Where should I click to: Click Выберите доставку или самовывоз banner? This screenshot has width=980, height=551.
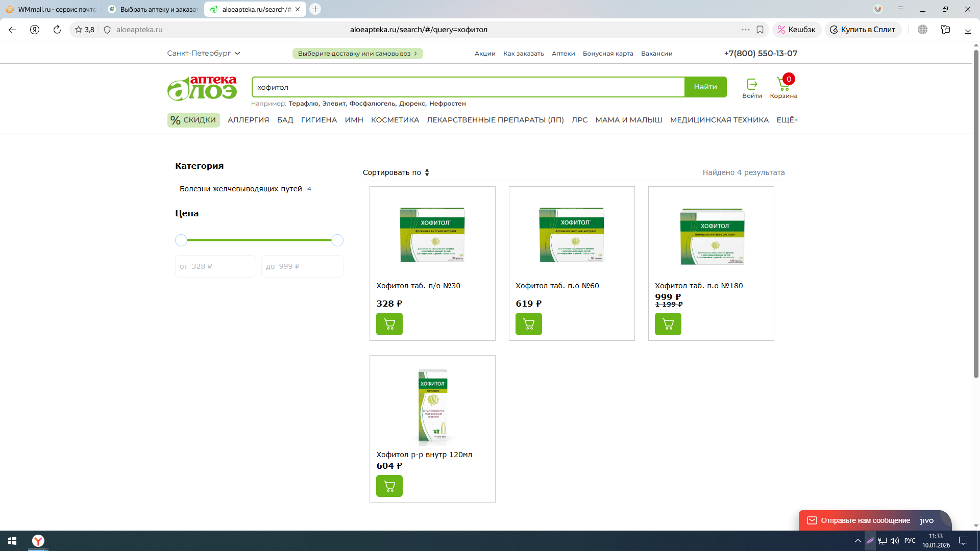(357, 54)
